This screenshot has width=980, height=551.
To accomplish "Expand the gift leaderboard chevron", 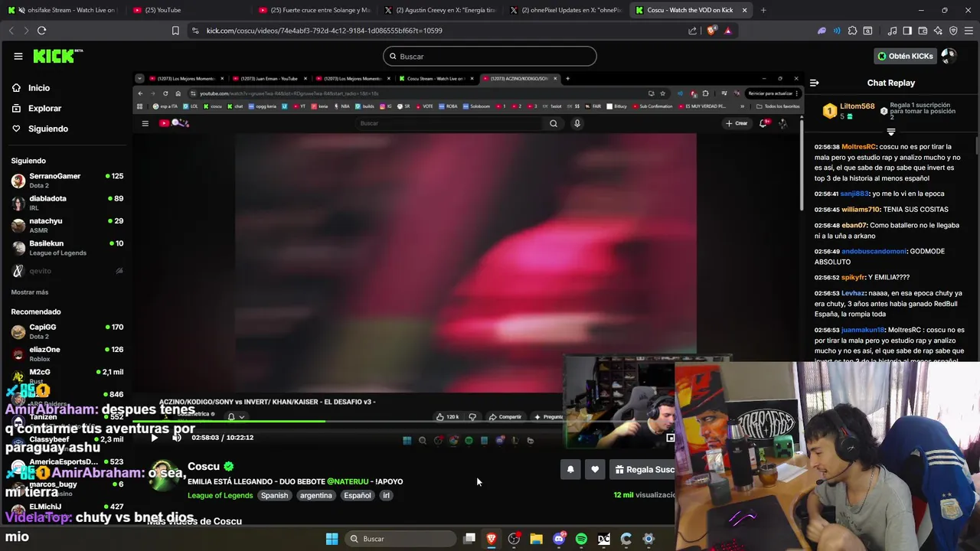I will coord(890,132).
